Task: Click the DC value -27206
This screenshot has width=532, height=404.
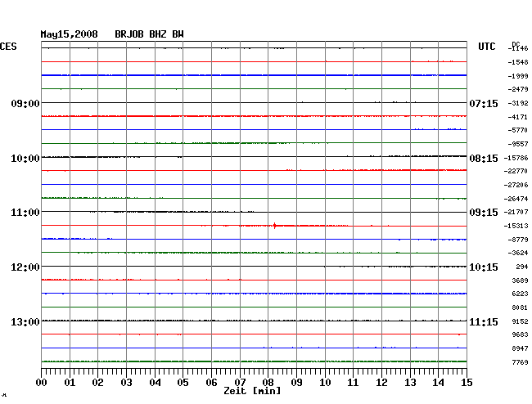Action: [x=516, y=185]
